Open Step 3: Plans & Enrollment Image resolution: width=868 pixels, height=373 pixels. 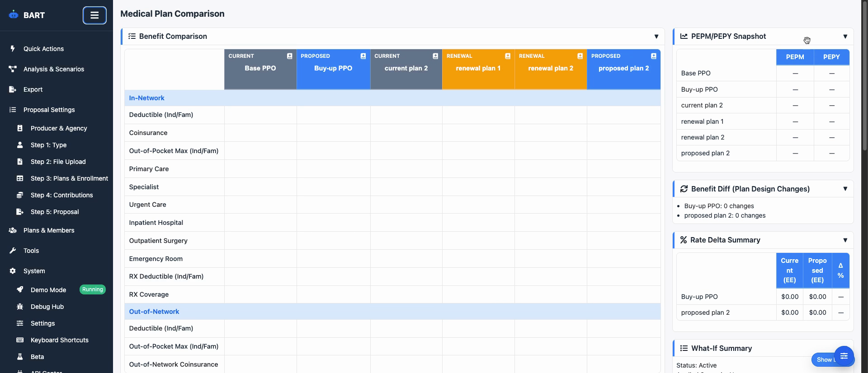click(x=69, y=178)
